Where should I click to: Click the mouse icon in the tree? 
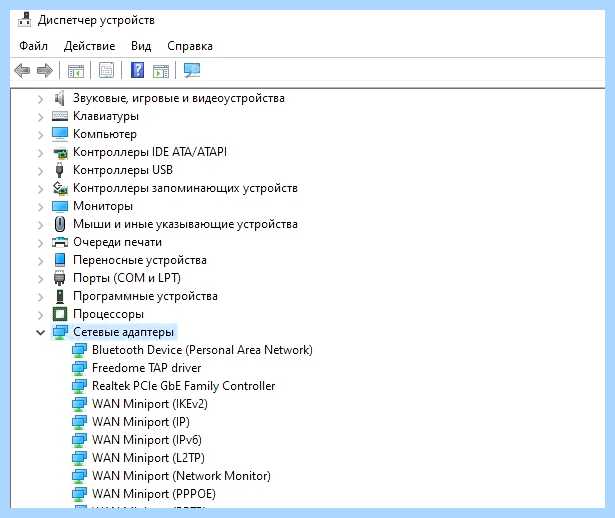60,224
